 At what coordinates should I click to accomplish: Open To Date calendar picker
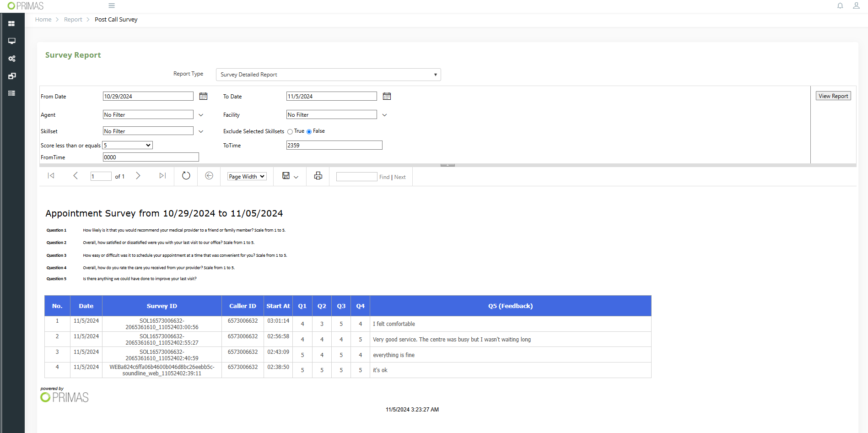(x=387, y=96)
